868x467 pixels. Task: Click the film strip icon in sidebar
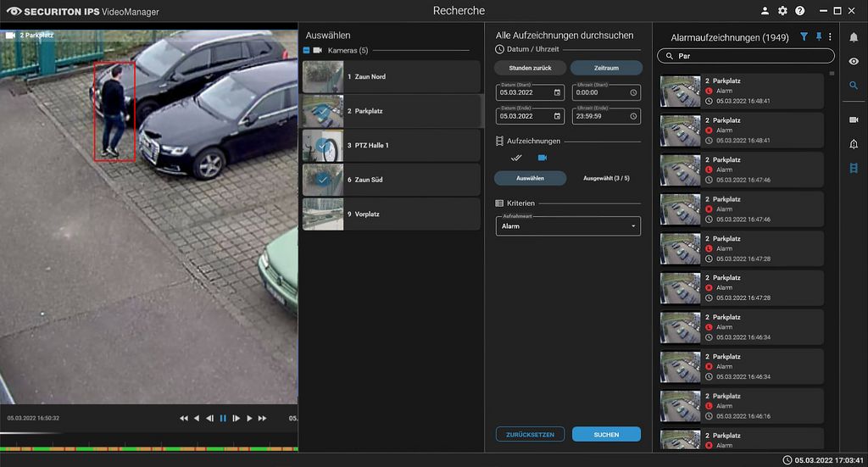[x=854, y=168]
